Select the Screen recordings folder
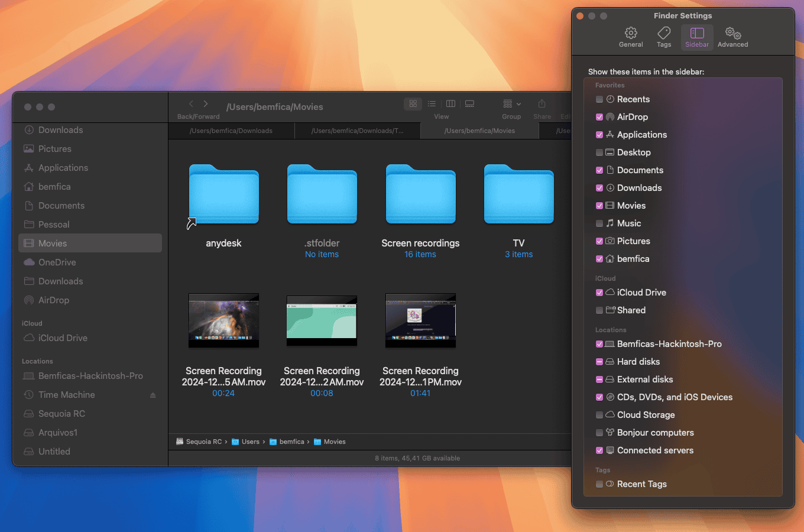The width and height of the screenshot is (804, 532). point(420,195)
